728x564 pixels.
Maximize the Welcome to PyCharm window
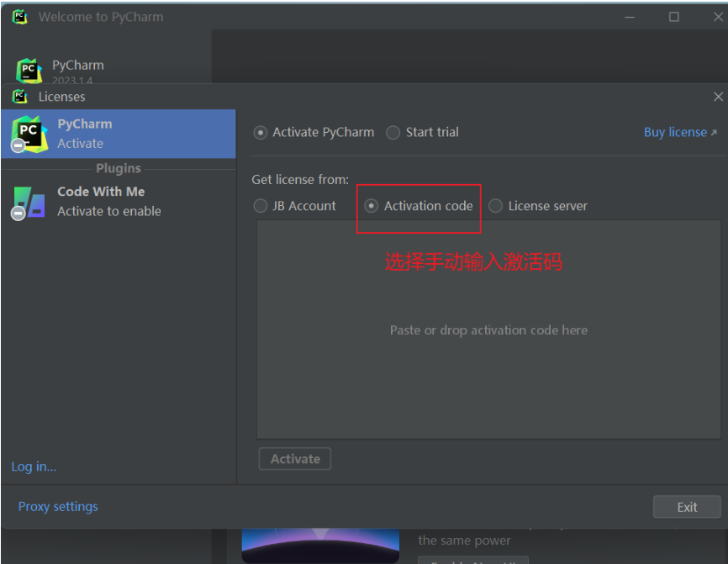click(673, 17)
